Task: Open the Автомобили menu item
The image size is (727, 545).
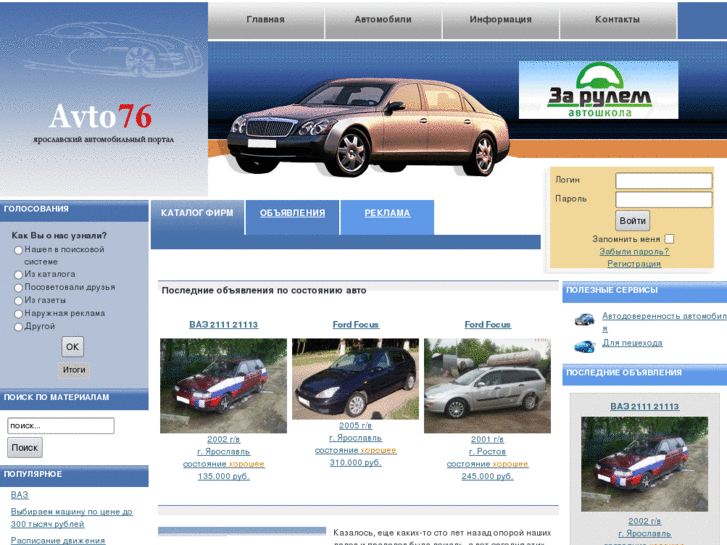Action: pos(383,20)
